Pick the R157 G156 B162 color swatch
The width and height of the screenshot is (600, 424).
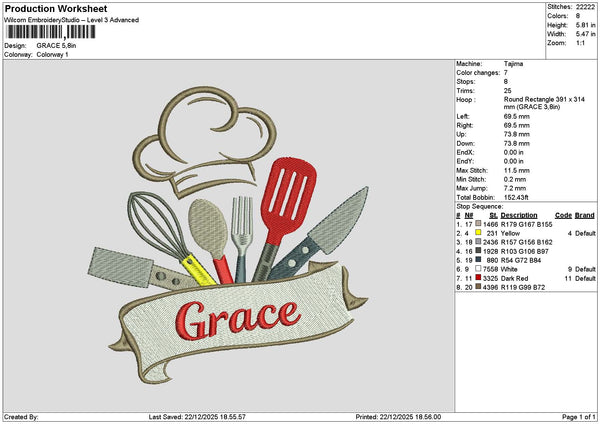click(x=478, y=241)
